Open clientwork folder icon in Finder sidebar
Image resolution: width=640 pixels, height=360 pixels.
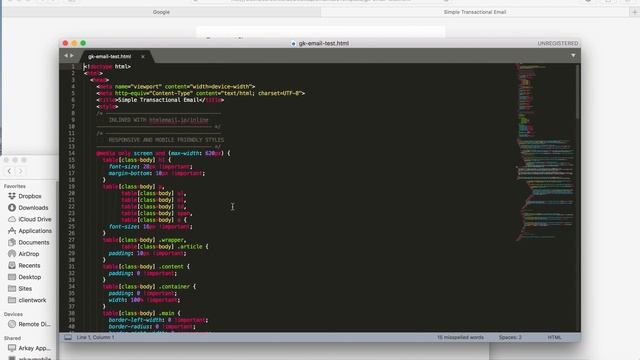[x=12, y=300]
